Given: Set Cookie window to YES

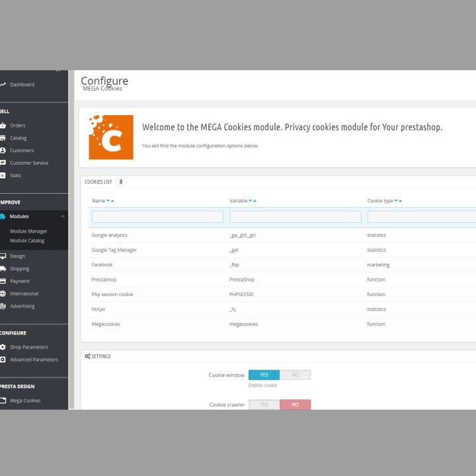Looking at the screenshot, I should tap(264, 375).
